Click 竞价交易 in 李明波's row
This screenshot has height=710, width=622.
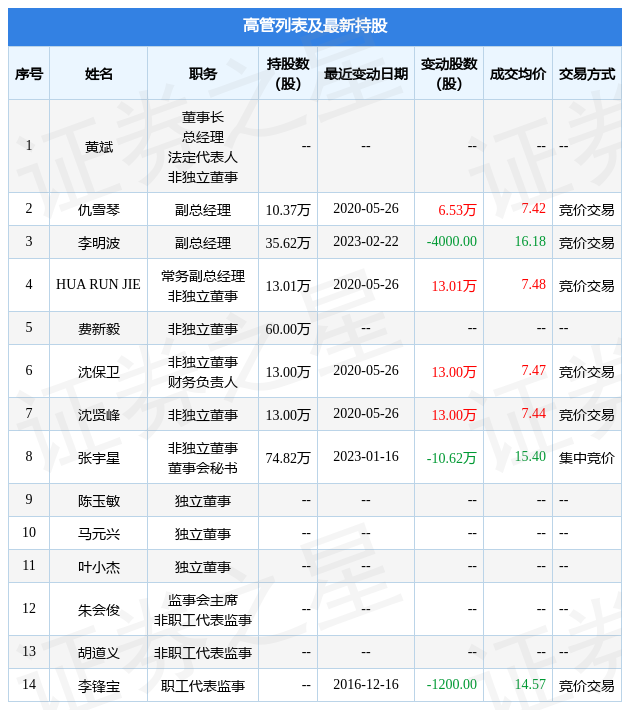587,243
